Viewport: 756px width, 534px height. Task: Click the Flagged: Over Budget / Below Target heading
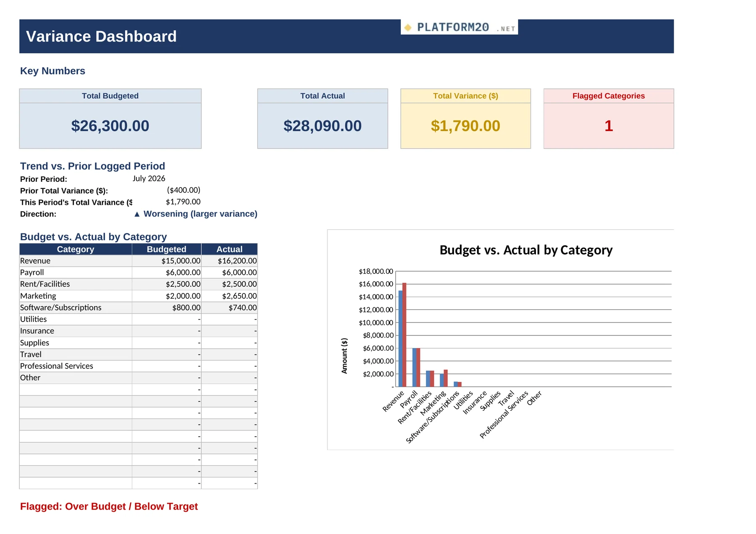(x=109, y=507)
